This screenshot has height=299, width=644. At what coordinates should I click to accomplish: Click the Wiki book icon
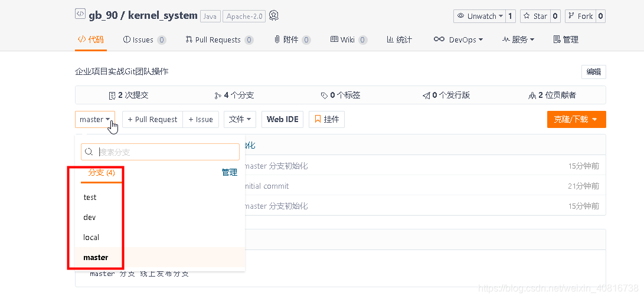(x=334, y=40)
